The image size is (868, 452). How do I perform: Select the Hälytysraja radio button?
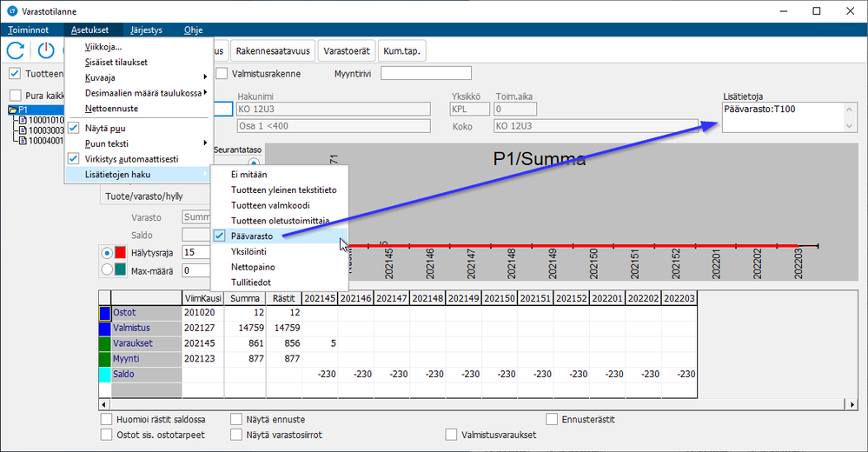[x=107, y=253]
